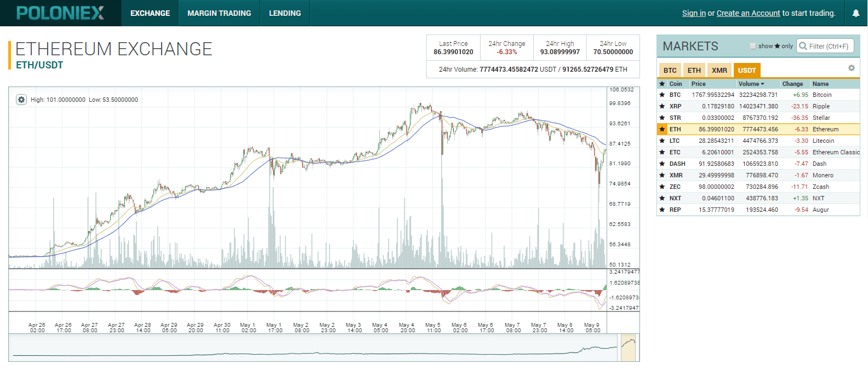Sort markets by Coin column

[x=676, y=84]
